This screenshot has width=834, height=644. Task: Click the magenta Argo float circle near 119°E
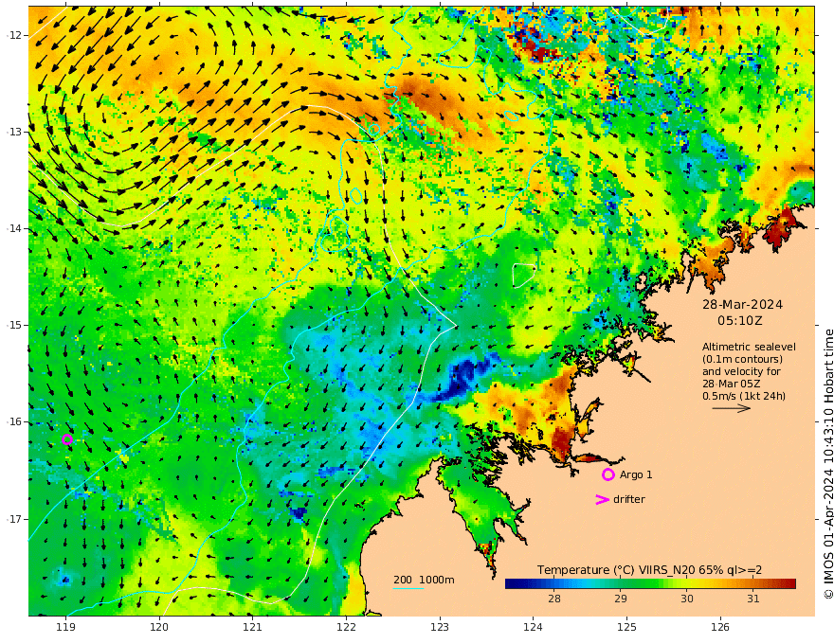coord(67,439)
